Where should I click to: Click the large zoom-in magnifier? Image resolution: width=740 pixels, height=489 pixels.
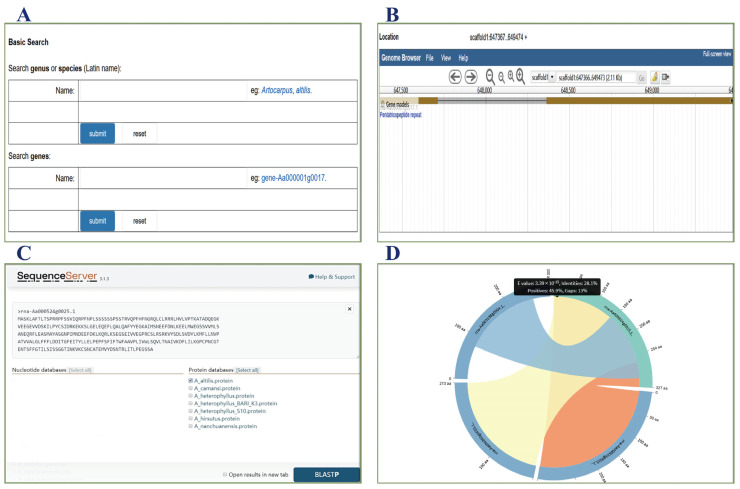coord(520,76)
